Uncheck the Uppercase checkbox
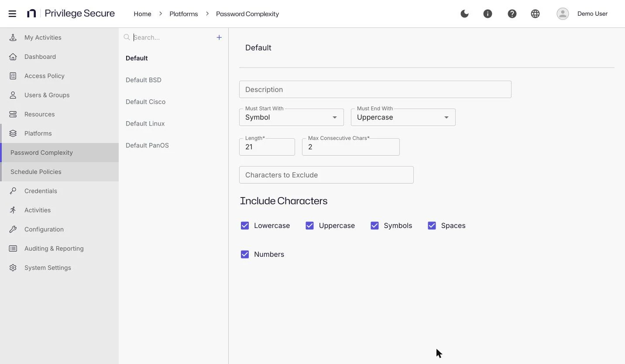Screen dimensions: 625x364 coord(309,225)
